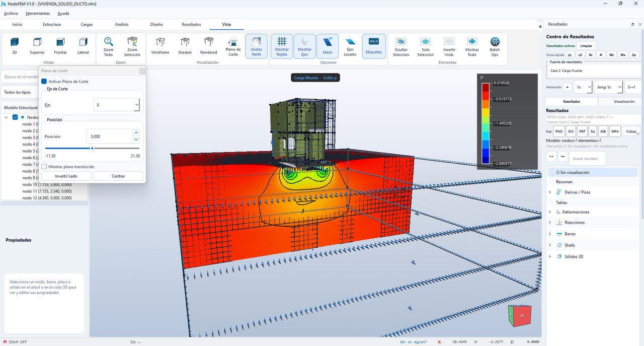The height and width of the screenshot is (346, 644).
Task: Set Wireframe visualization mode
Action: click(160, 45)
